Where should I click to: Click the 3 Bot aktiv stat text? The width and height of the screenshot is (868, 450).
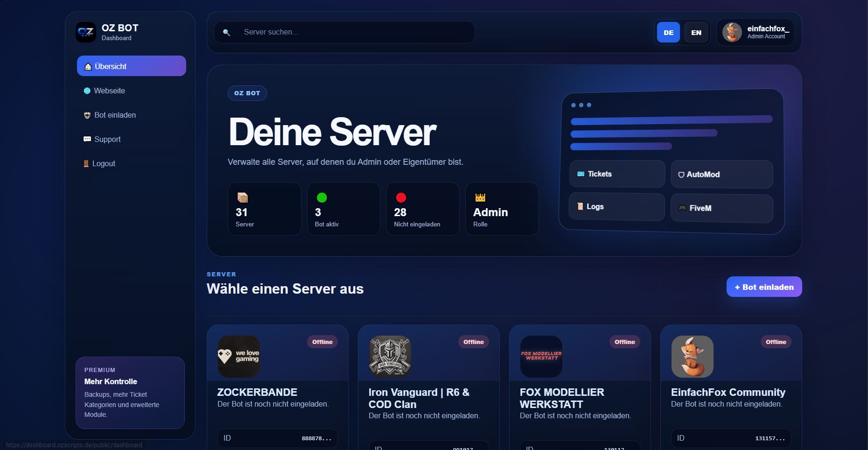click(327, 218)
